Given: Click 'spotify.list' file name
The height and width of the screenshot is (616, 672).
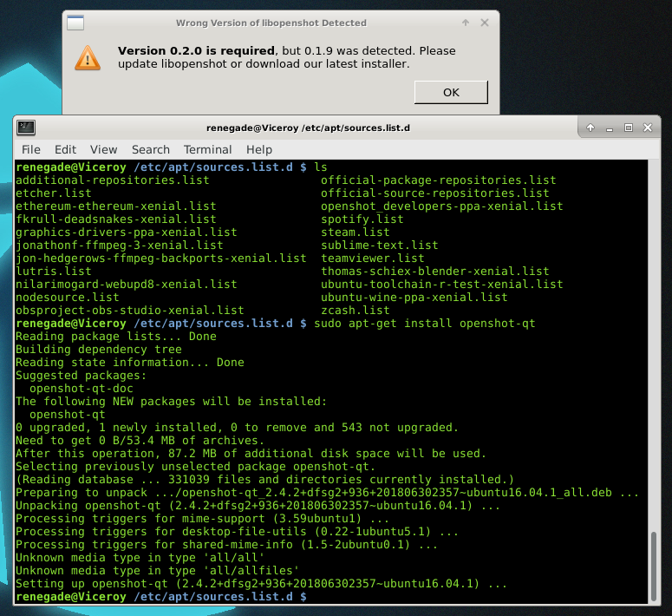Looking at the screenshot, I should coord(362,220).
